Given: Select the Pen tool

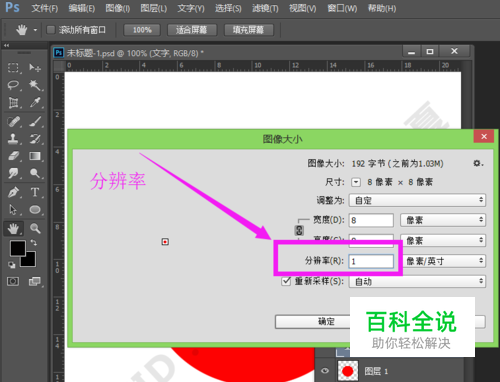Looking at the screenshot, I should pos(13,192).
